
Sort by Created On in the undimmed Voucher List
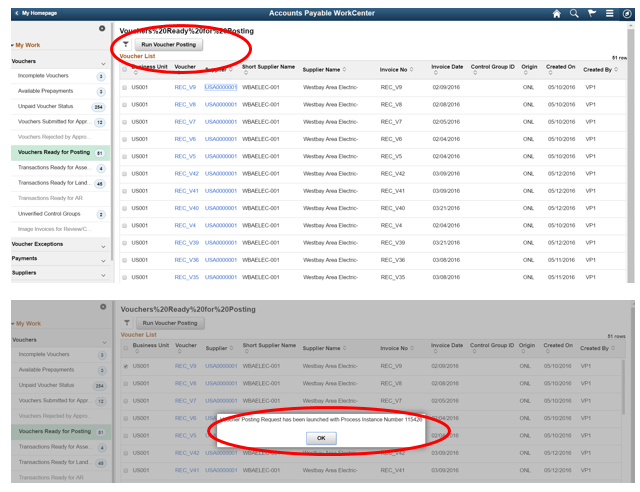click(560, 69)
